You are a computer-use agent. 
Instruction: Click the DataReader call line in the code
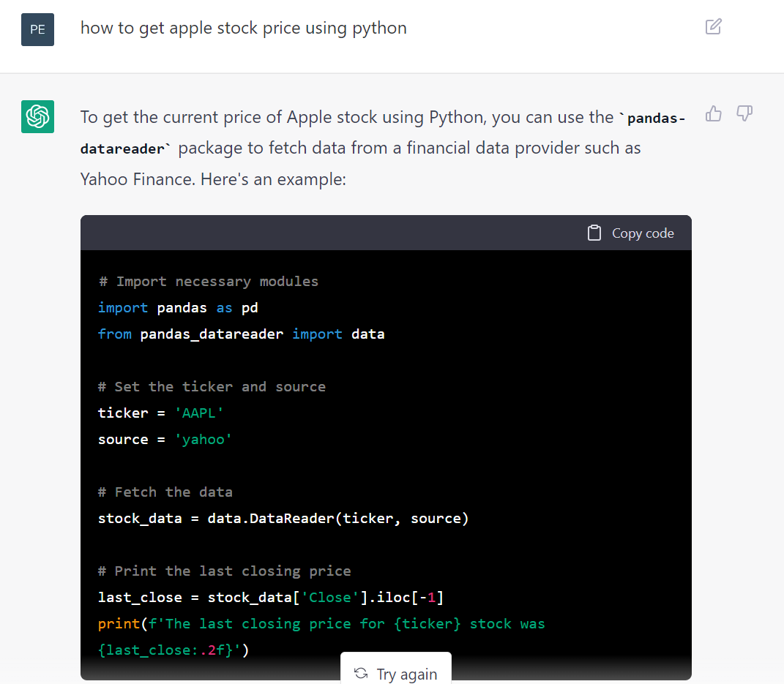tap(283, 518)
